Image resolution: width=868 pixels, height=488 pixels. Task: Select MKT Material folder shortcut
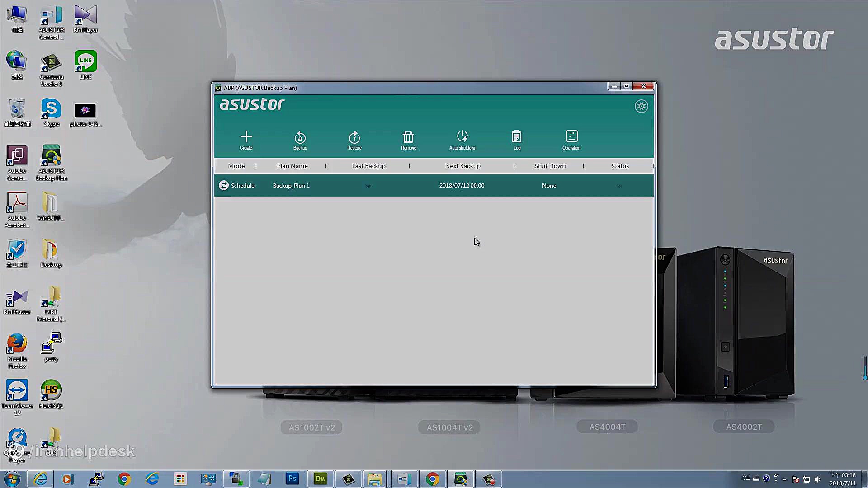point(51,304)
